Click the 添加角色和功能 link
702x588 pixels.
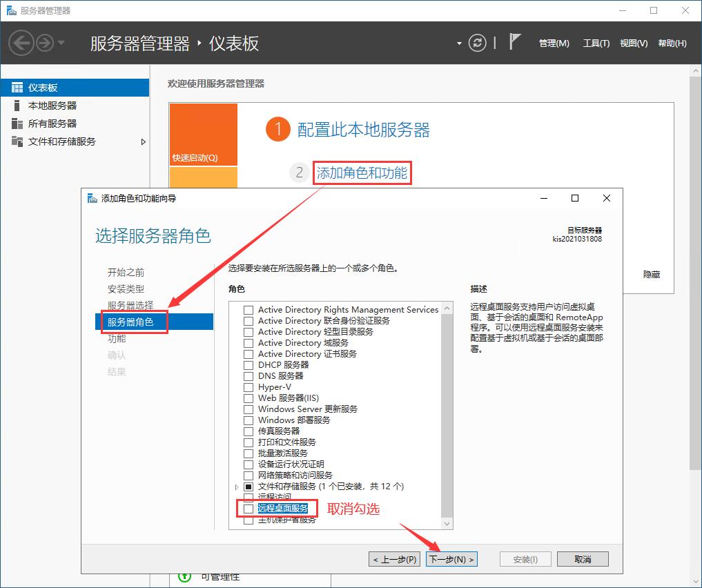pos(362,173)
